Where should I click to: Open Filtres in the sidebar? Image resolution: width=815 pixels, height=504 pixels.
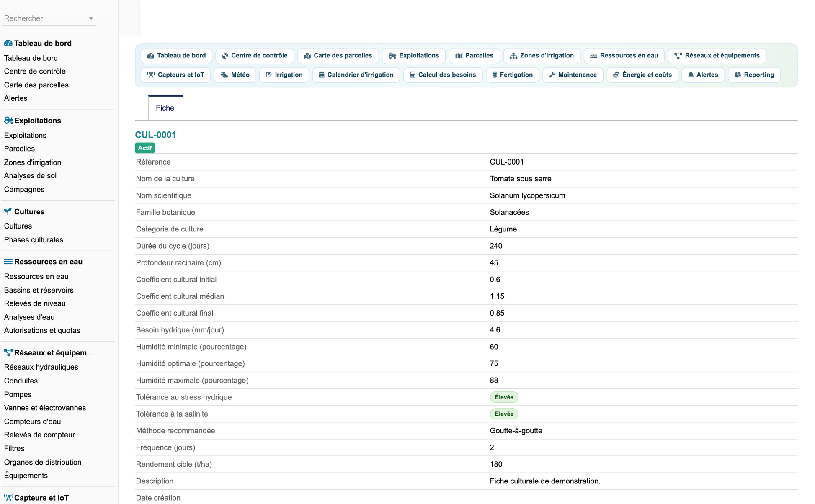[x=14, y=448]
